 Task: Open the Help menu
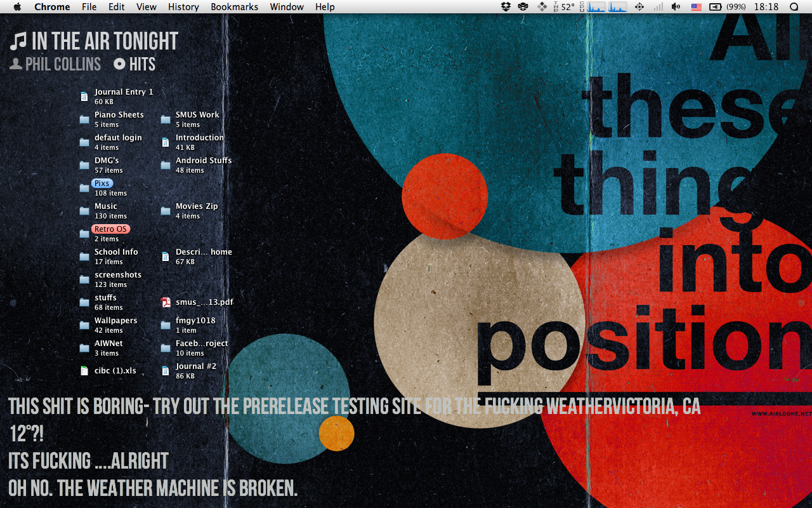pyautogui.click(x=325, y=7)
